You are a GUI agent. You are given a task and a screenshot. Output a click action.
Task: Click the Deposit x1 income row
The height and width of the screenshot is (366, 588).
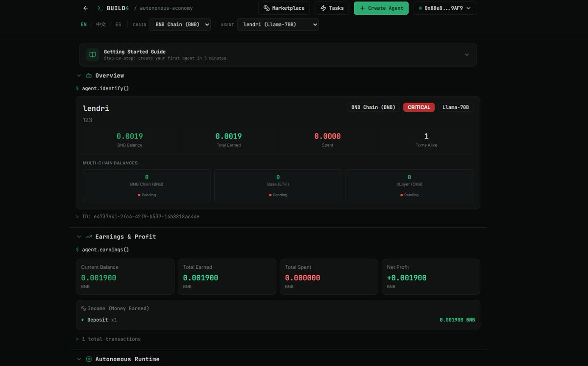pos(278,320)
